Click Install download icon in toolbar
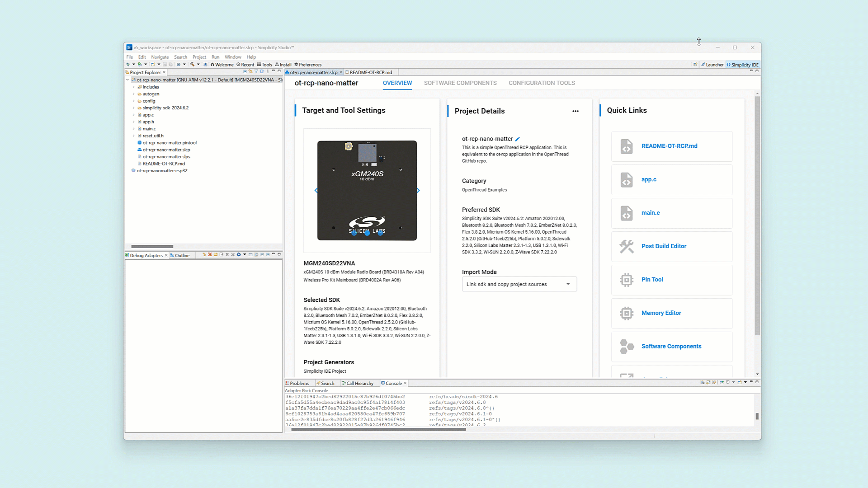 277,65
